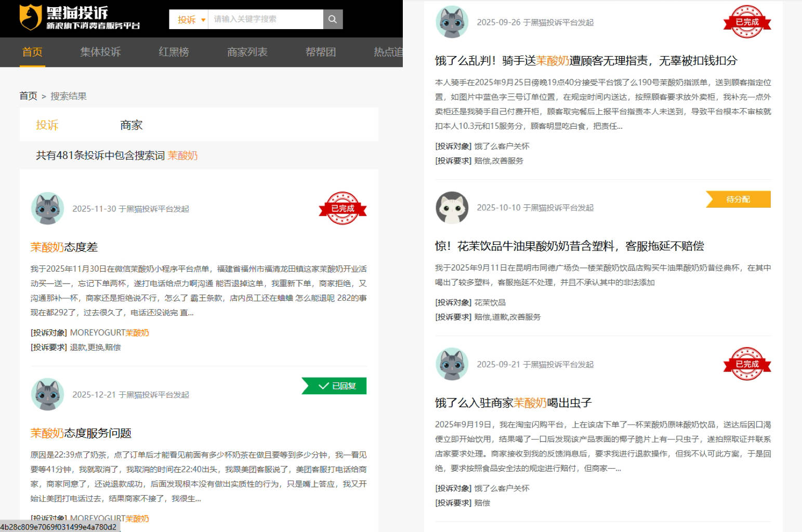Visit the 帮帮团 nav item

[x=320, y=52]
